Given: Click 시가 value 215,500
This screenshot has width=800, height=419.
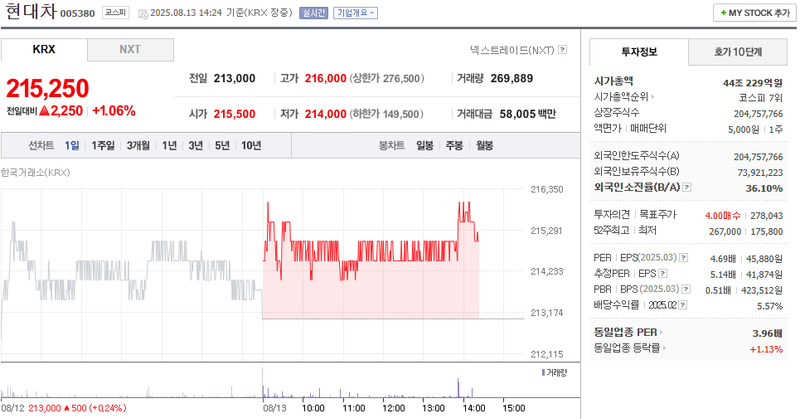Looking at the screenshot, I should tap(235, 114).
